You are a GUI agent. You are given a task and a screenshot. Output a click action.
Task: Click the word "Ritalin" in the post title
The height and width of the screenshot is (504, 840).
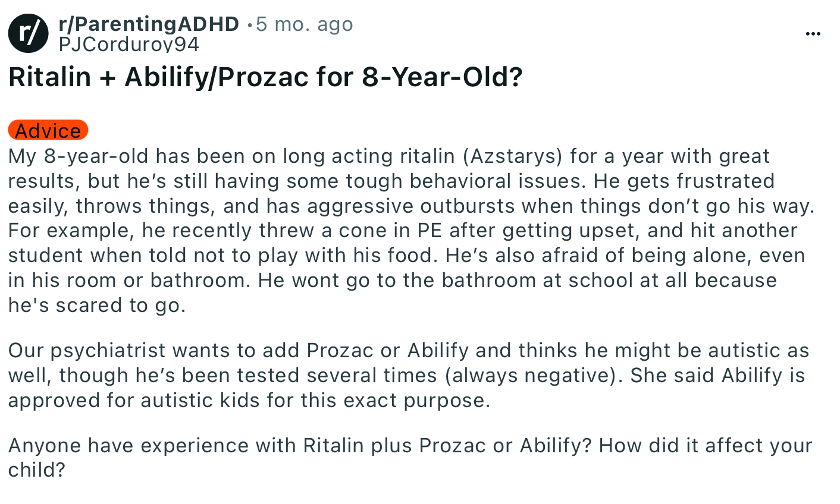[50, 77]
